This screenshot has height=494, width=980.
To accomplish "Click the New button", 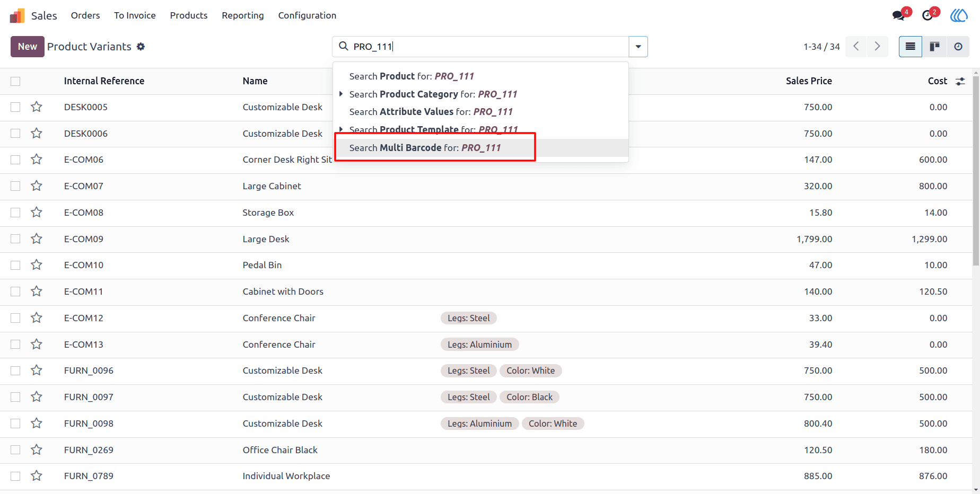I will point(28,47).
